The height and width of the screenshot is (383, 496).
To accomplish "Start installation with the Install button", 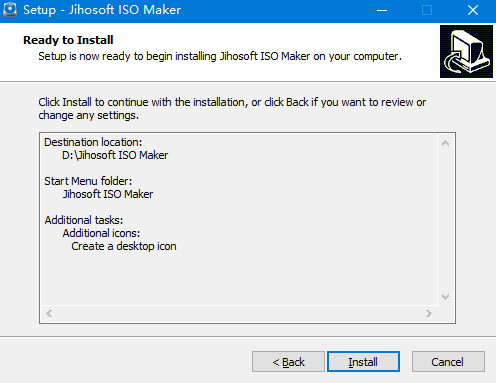I will point(363,362).
